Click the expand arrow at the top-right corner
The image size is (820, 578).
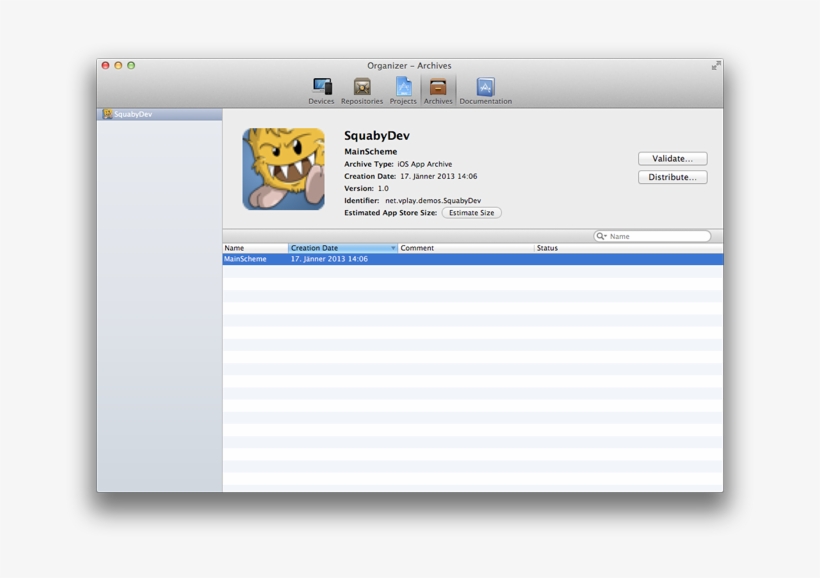point(716,64)
